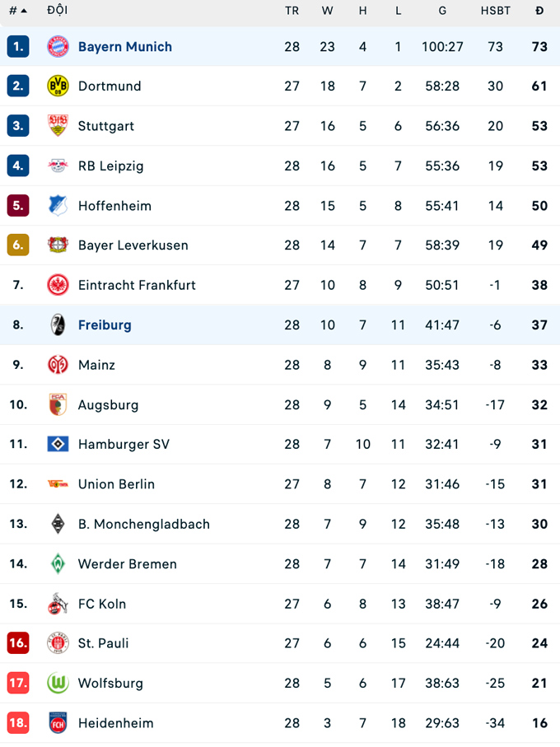Click the RB Leipzig club logo
Image resolution: width=560 pixels, height=747 pixels.
pyautogui.click(x=58, y=166)
